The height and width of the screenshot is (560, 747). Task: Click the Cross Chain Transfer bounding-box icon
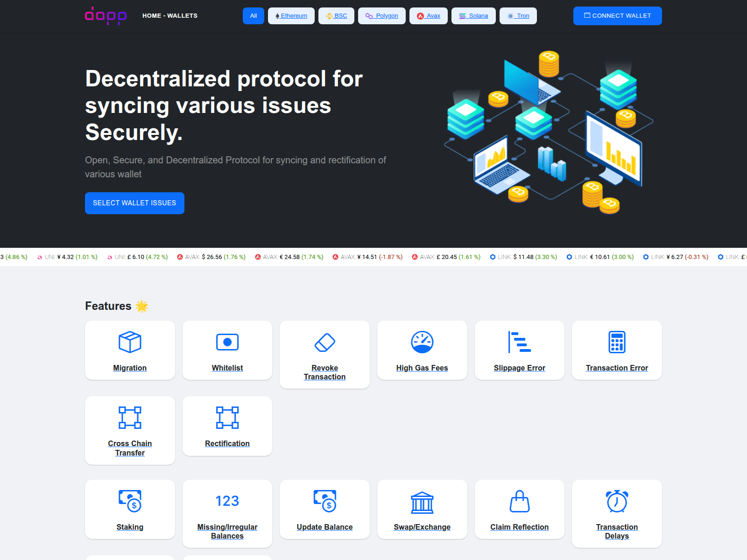click(130, 418)
